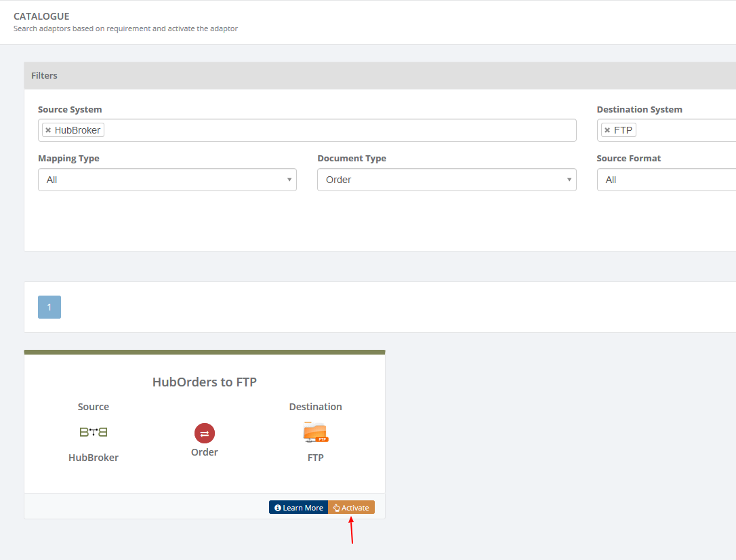The image size is (736, 560).
Task: Click the Source System field label
Action: [x=70, y=110]
